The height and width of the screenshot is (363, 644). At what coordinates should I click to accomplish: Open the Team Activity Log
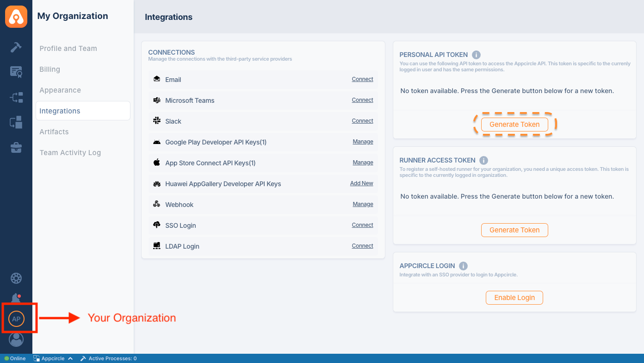70,153
